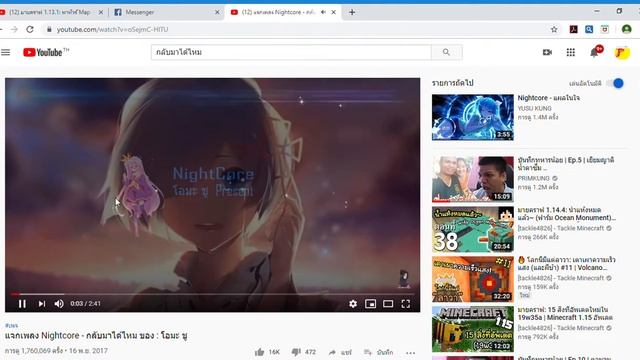This screenshot has width=640, height=360.
Task: Open the Nightcore suggested video thumbnail
Action: coord(473,117)
